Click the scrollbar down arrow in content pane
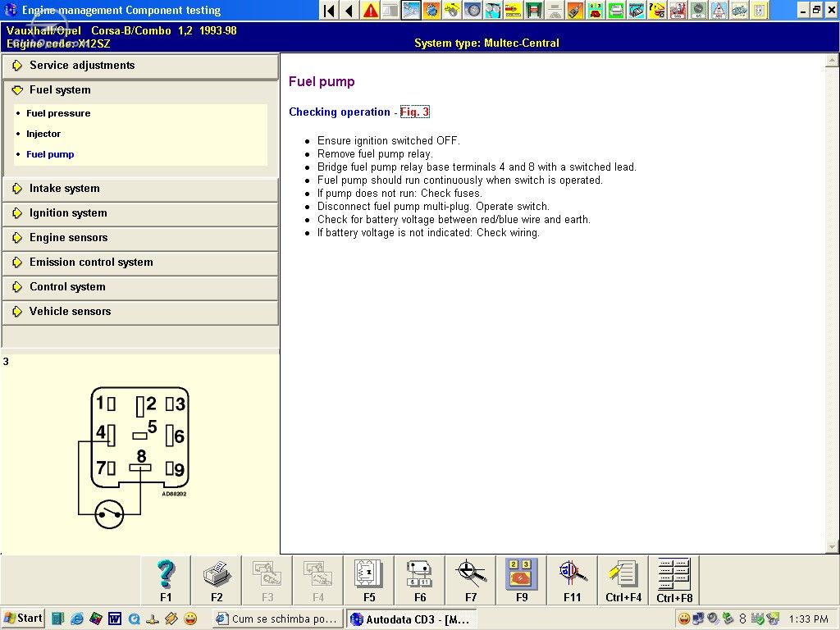This screenshot has height=630, width=840. (x=832, y=547)
